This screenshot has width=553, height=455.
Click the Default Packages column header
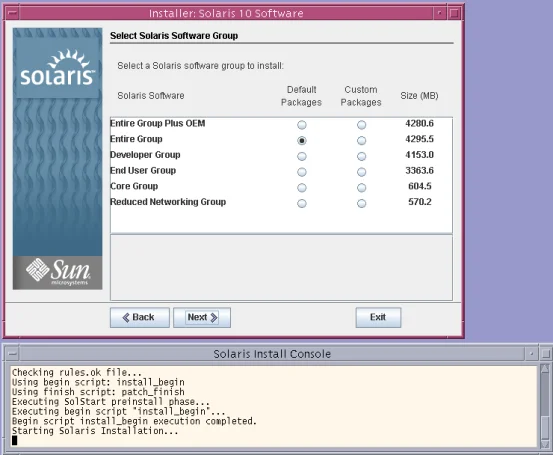tap(301, 96)
